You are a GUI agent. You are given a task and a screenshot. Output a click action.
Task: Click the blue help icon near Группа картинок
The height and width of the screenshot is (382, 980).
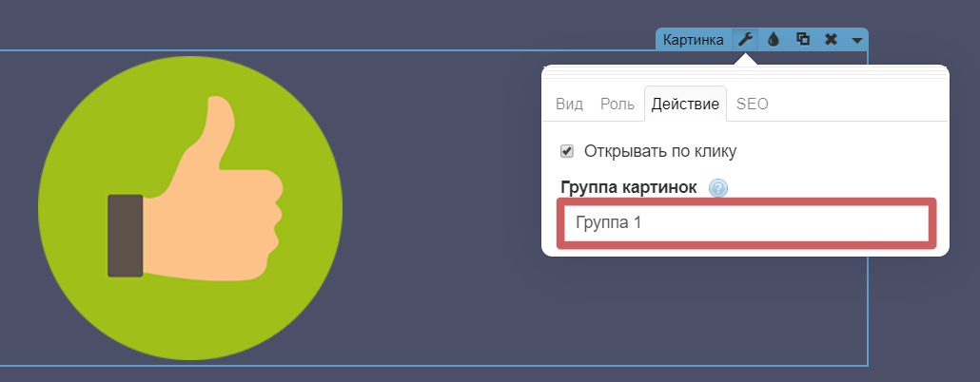click(718, 188)
